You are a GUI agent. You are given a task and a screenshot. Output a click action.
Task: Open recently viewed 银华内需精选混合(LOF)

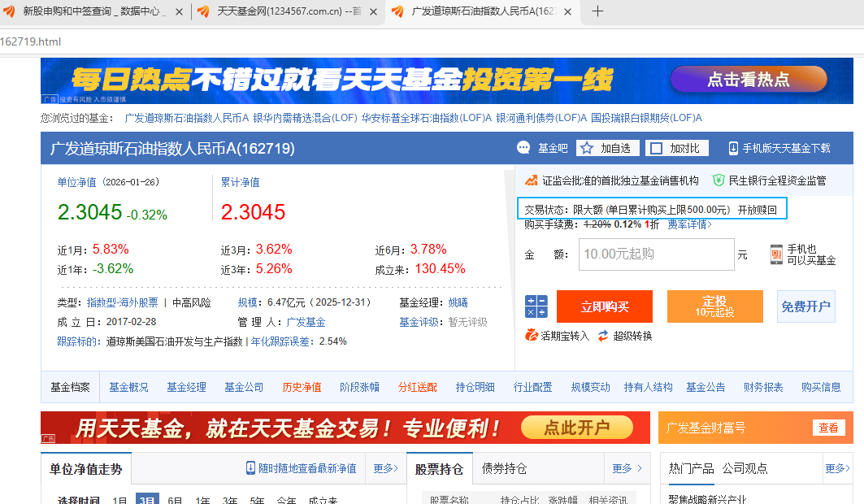click(306, 118)
